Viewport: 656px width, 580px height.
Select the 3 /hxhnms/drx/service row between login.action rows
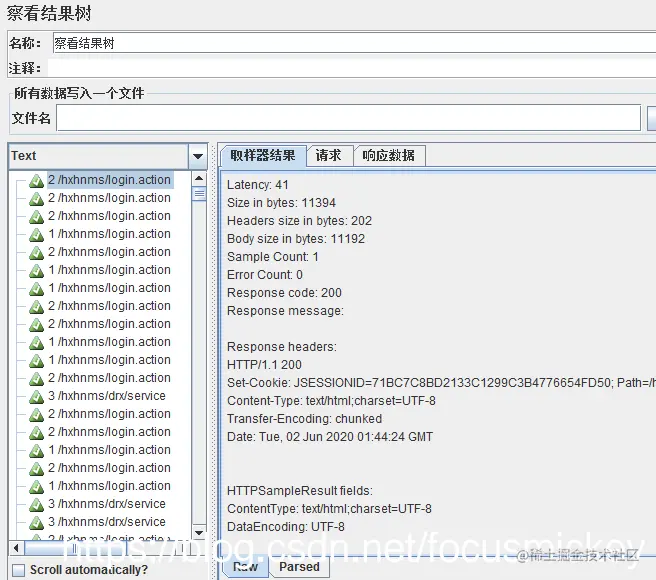[107, 396]
